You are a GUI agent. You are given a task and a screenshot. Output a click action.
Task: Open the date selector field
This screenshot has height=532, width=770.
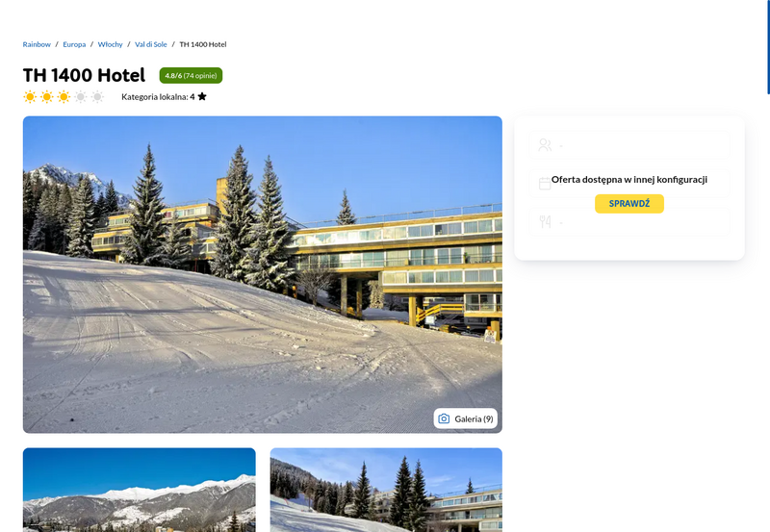point(629,184)
